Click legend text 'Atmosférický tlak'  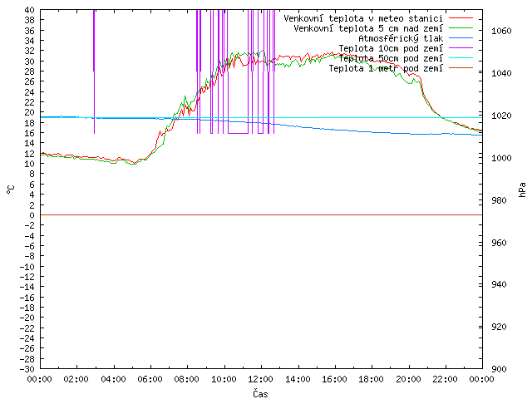point(401,39)
